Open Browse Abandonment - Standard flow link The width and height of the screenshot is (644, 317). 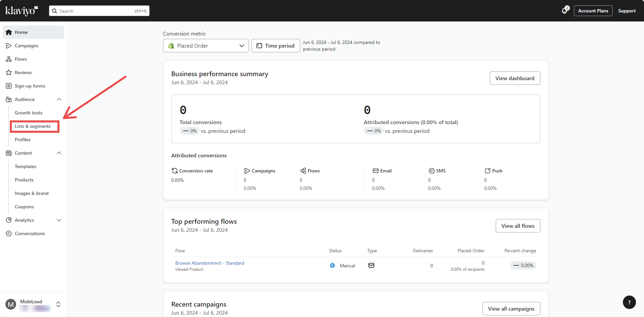pyautogui.click(x=210, y=263)
